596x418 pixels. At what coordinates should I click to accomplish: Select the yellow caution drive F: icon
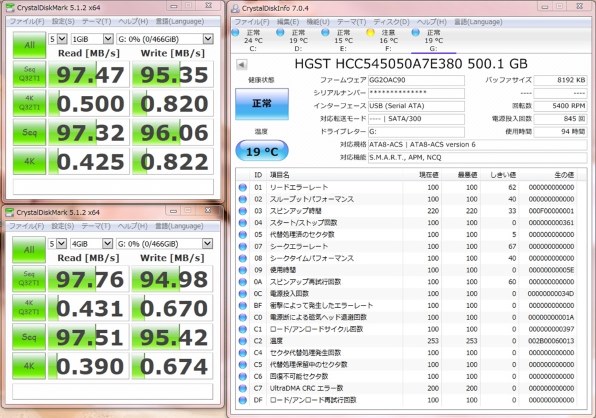(x=370, y=33)
